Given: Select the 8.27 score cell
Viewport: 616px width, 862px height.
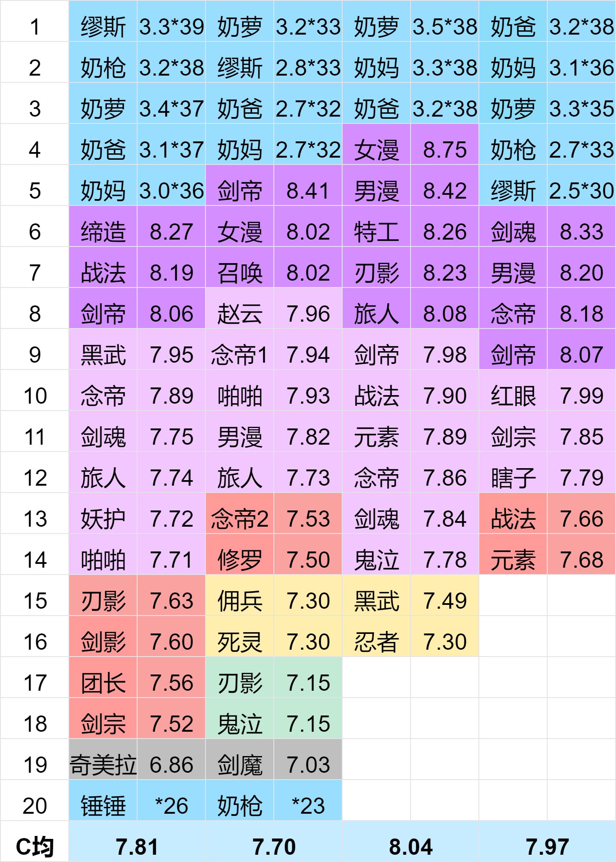Looking at the screenshot, I should [171, 226].
